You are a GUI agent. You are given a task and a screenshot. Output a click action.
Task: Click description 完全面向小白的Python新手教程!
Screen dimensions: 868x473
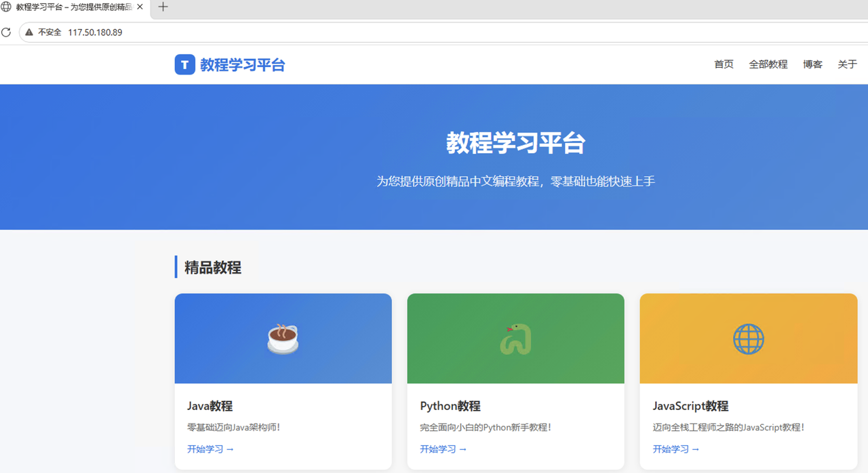pos(486,428)
